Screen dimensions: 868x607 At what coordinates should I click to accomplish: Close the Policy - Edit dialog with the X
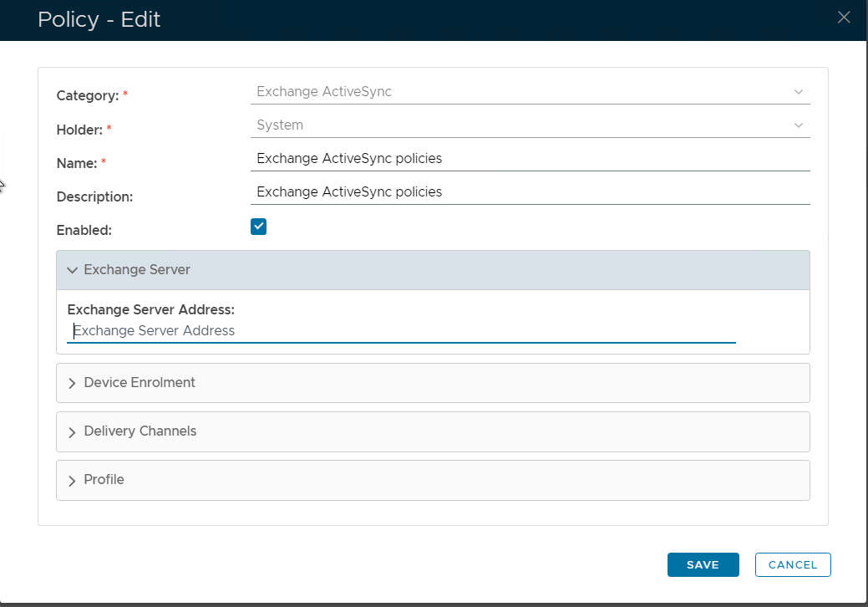coord(844,18)
